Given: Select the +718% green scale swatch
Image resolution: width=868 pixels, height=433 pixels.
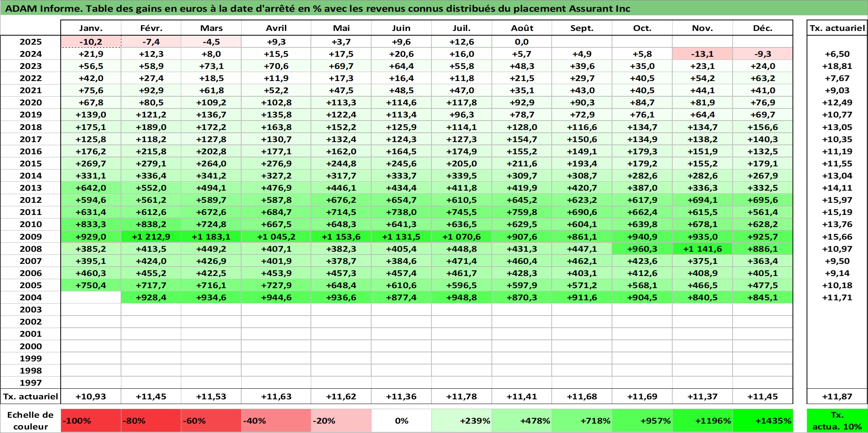Looking at the screenshot, I should tap(582, 420).
